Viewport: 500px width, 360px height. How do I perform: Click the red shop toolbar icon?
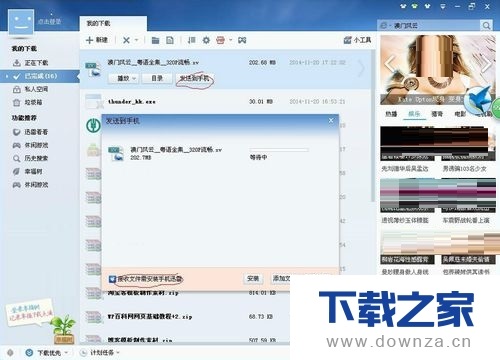[x=220, y=40]
